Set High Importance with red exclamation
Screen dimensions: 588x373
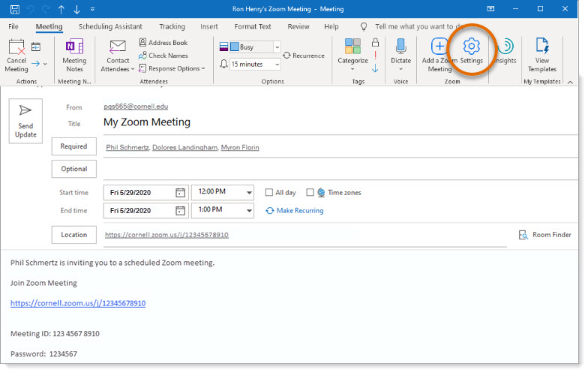click(375, 56)
